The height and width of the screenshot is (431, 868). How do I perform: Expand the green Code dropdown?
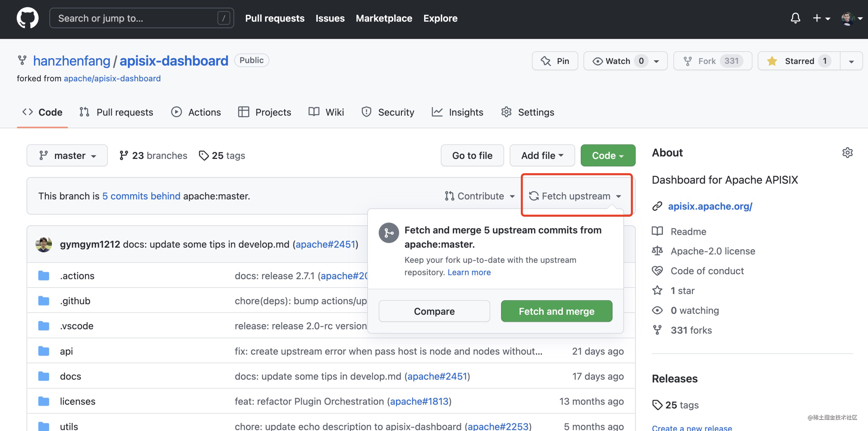pyautogui.click(x=608, y=156)
